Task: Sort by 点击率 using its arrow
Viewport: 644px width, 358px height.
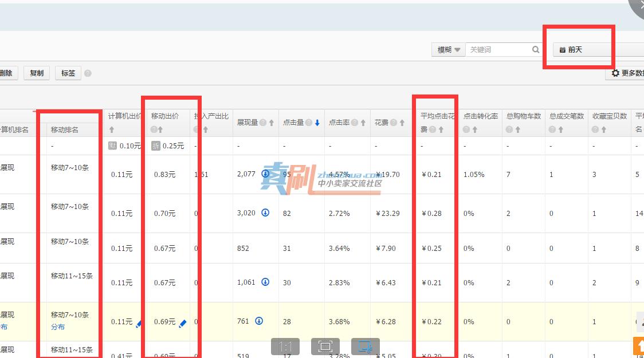Action: coord(363,123)
